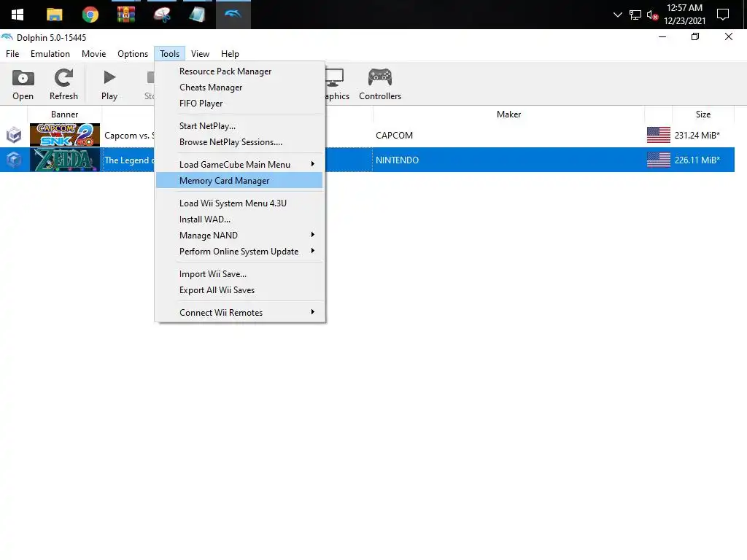Choose Resource Pack Manager
The image size is (747, 560).
point(239,71)
